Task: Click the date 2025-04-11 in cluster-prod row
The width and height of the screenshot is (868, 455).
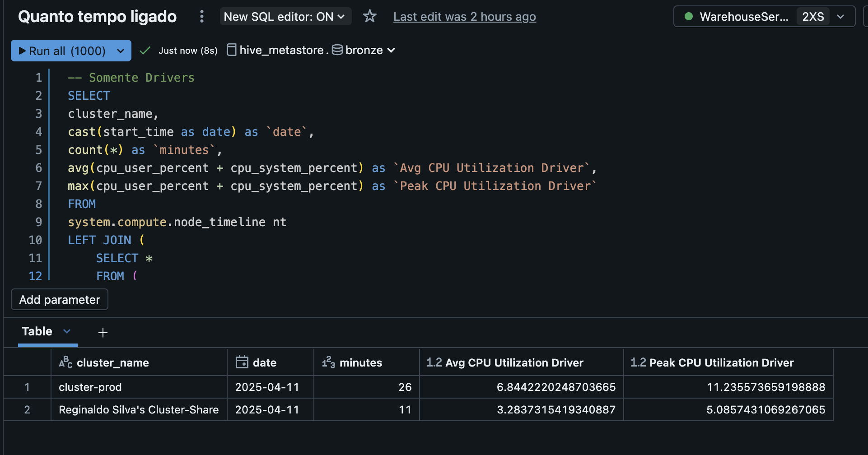Action: coord(267,387)
